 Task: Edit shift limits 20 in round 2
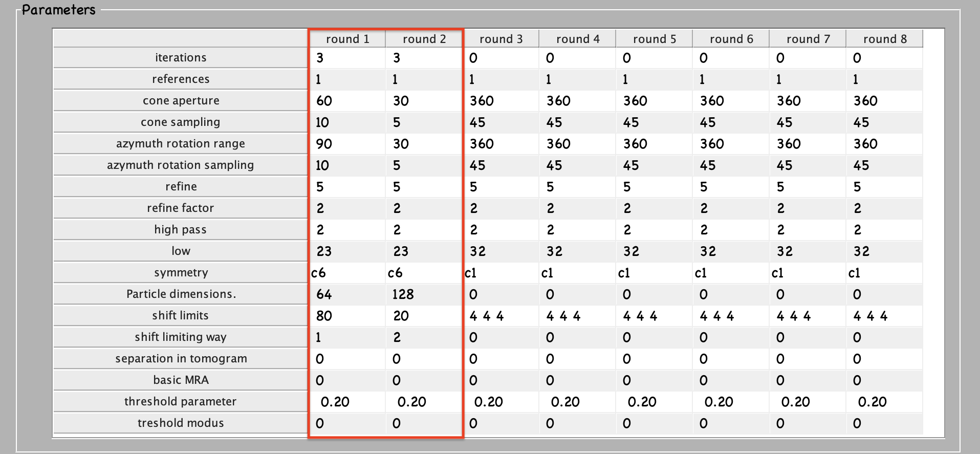[x=424, y=316]
